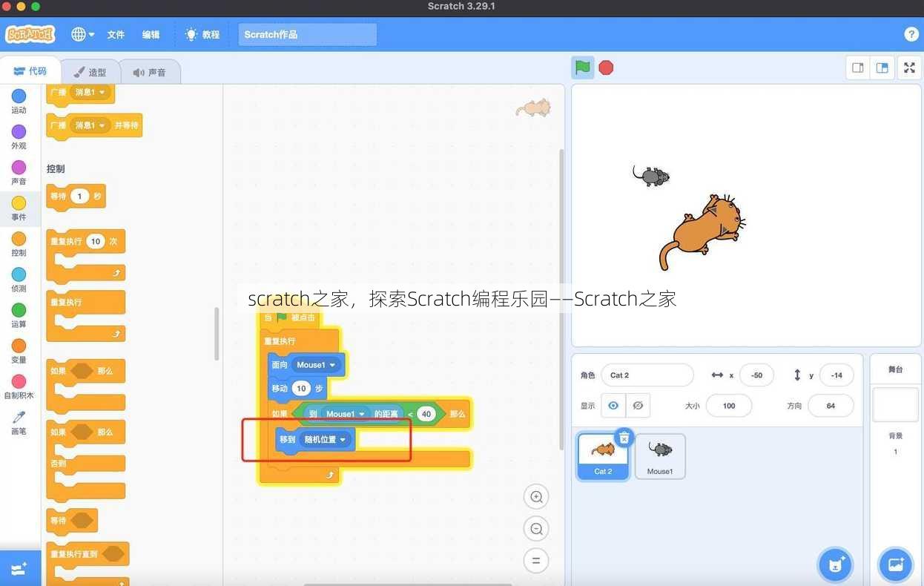
Task: Select the stage backdrop thumbnail
Action: pyautogui.click(x=895, y=404)
